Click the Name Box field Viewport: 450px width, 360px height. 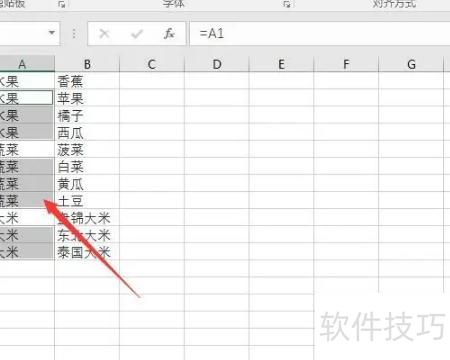coord(29,33)
